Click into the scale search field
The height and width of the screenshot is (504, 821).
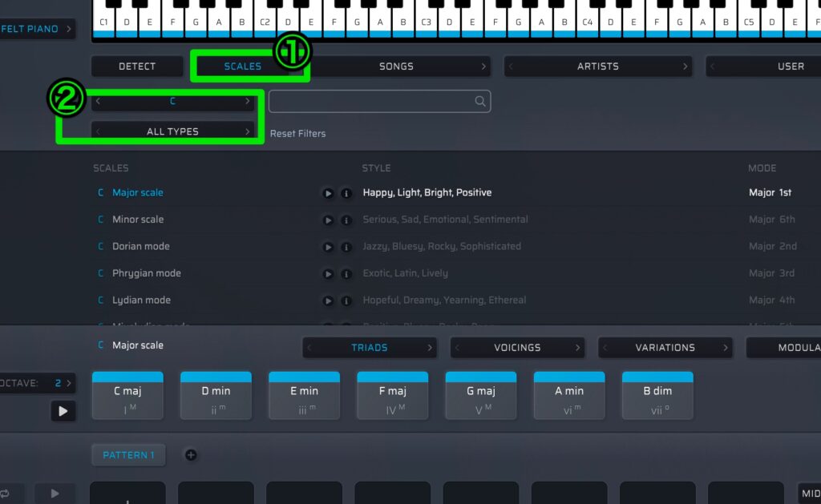pyautogui.click(x=370, y=101)
